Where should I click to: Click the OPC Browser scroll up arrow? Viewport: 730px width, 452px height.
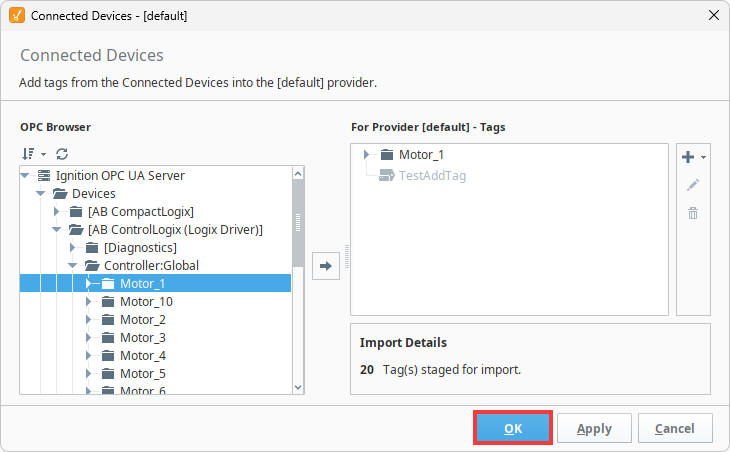point(298,174)
